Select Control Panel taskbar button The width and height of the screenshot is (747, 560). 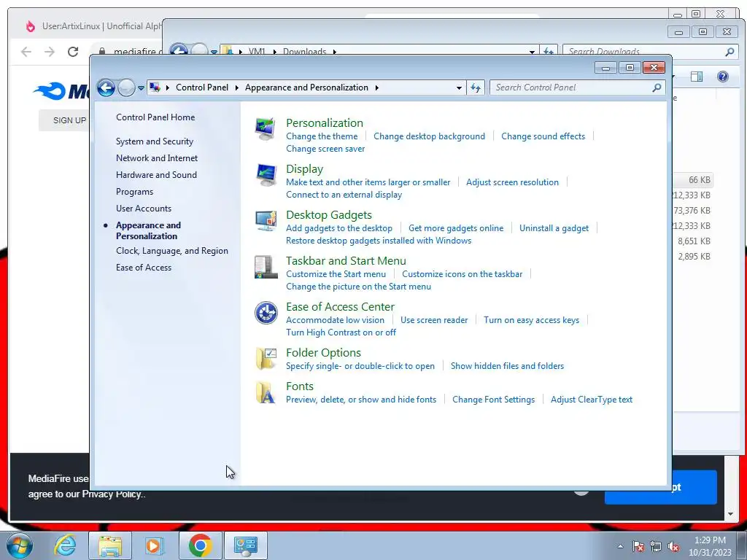coord(245,545)
